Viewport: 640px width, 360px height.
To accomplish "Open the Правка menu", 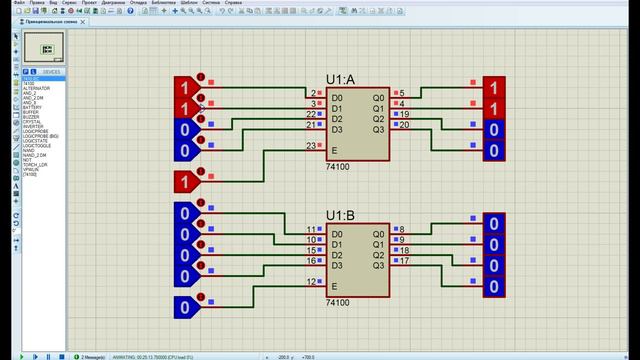I will [x=37, y=2].
